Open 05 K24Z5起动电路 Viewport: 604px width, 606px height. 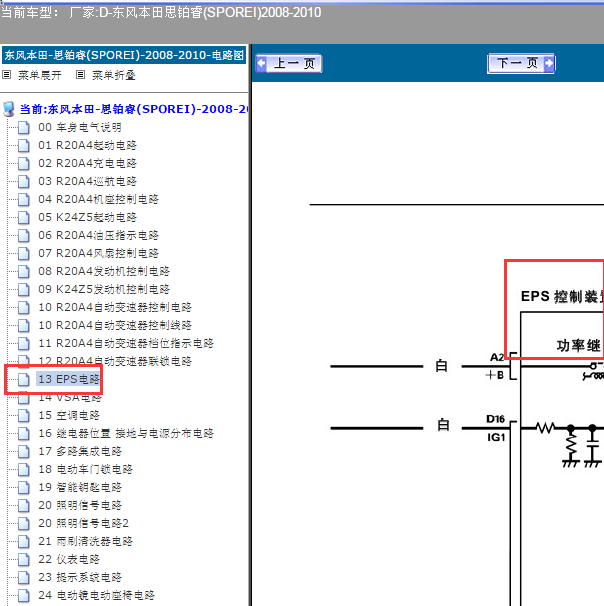tap(87, 217)
